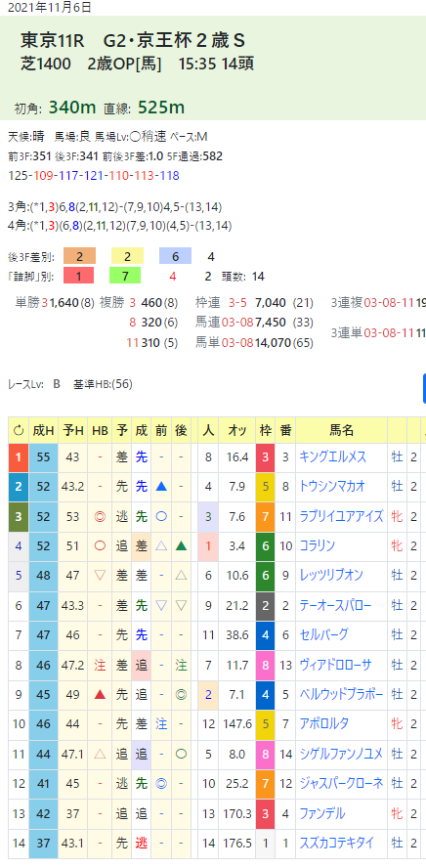Click the red circle HB mark for コラリン
426x868 pixels.
pos(100,546)
